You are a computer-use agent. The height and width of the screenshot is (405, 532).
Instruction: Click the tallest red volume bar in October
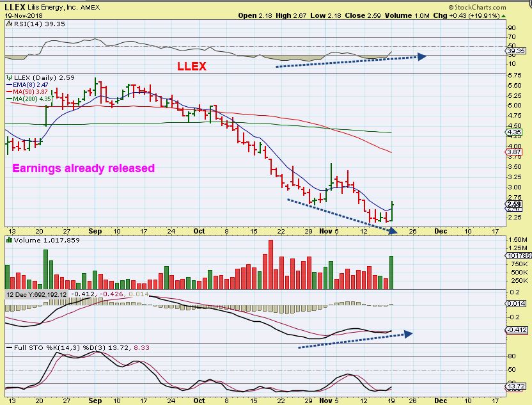270,265
